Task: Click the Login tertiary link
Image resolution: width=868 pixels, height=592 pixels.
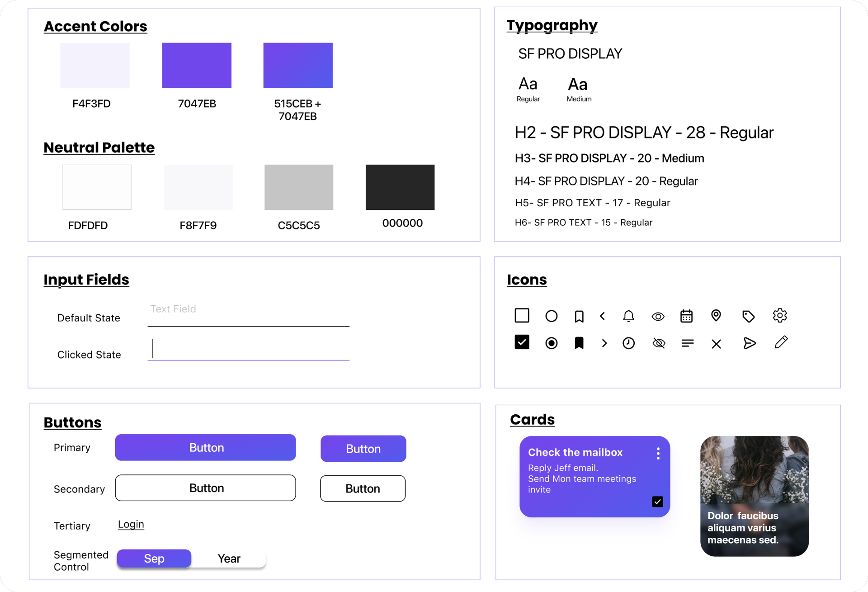Action: pos(131,524)
